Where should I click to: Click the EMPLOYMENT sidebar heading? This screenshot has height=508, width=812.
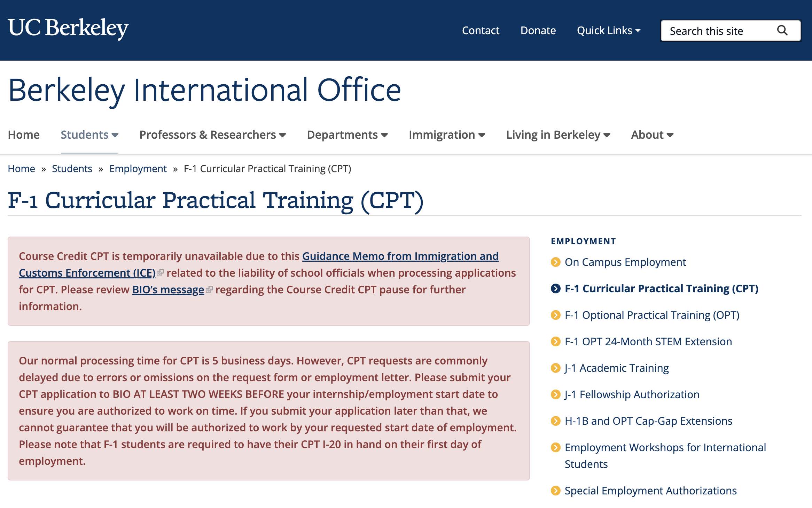tap(584, 241)
